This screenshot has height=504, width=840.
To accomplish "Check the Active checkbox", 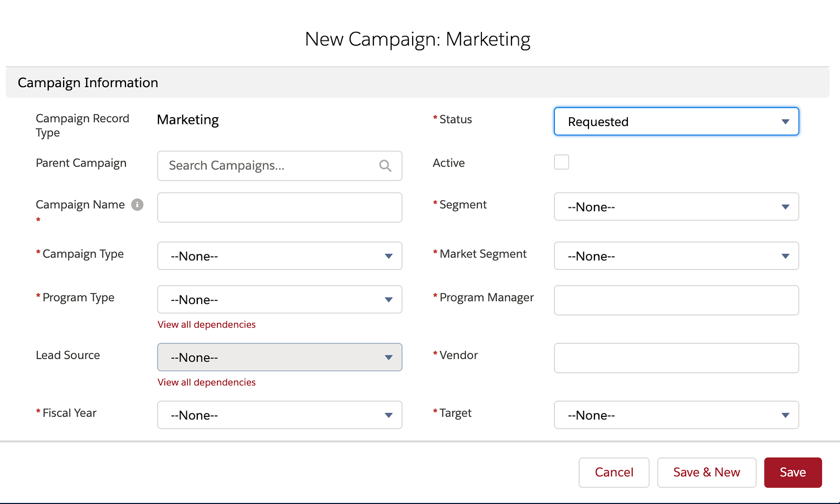I will (x=561, y=162).
